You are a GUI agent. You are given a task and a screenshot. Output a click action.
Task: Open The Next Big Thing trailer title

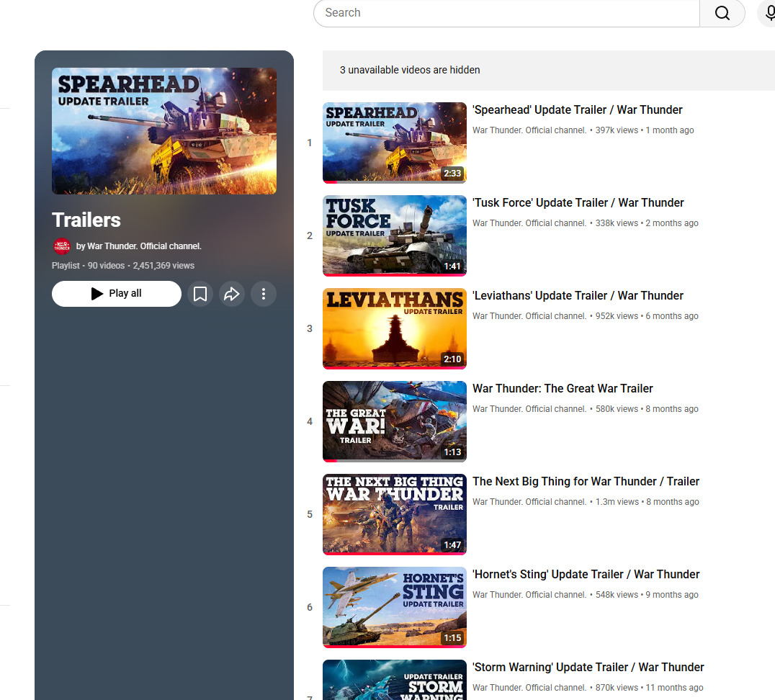coord(586,482)
